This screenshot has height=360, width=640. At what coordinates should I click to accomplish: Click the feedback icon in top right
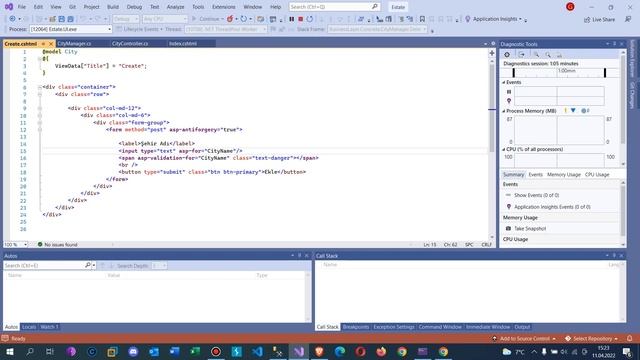click(628, 19)
